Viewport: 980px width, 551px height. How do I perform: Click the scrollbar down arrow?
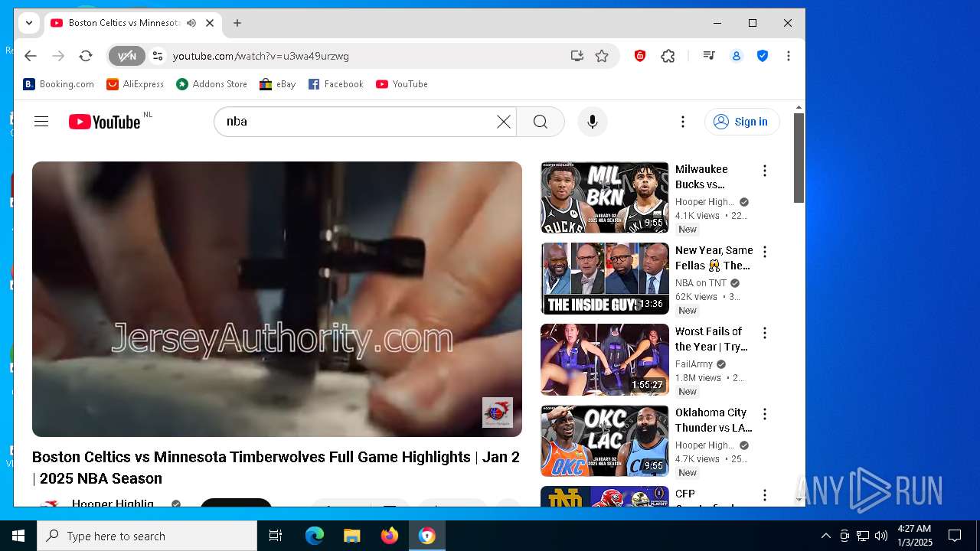799,500
